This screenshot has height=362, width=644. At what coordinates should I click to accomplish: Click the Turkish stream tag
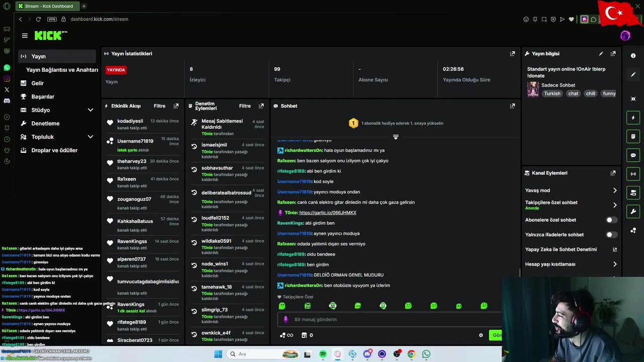[552, 94]
